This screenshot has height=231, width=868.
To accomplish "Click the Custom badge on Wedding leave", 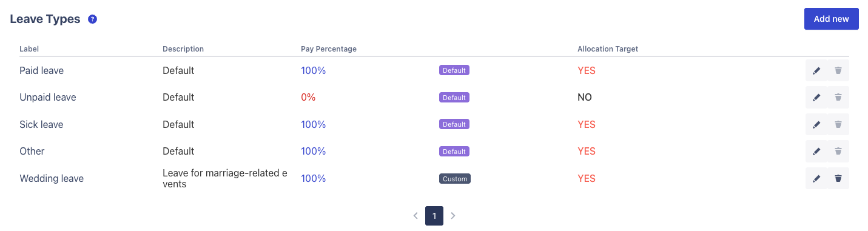I will coord(455,179).
